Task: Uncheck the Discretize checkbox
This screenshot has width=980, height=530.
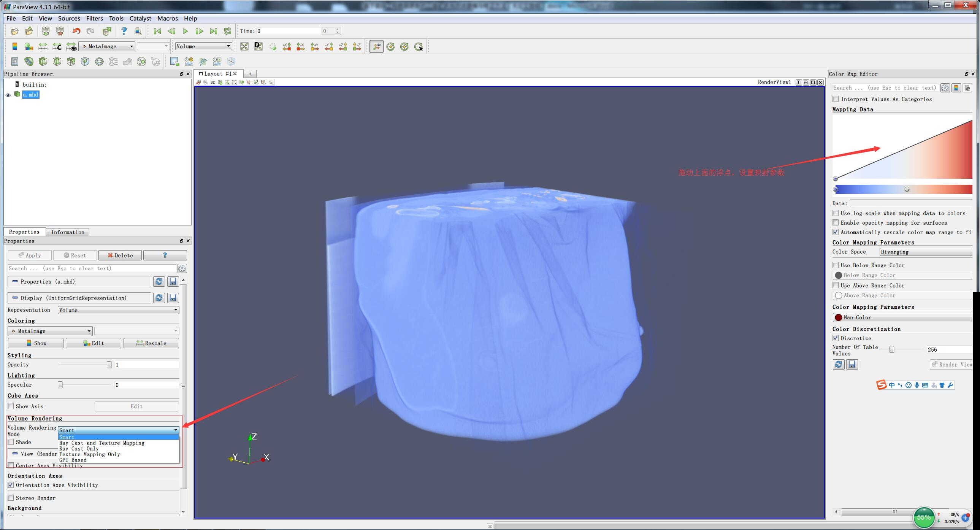Action: (836, 338)
